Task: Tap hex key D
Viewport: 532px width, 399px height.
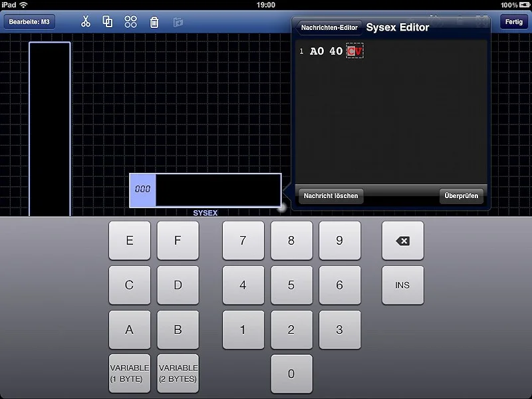Action: click(x=178, y=285)
